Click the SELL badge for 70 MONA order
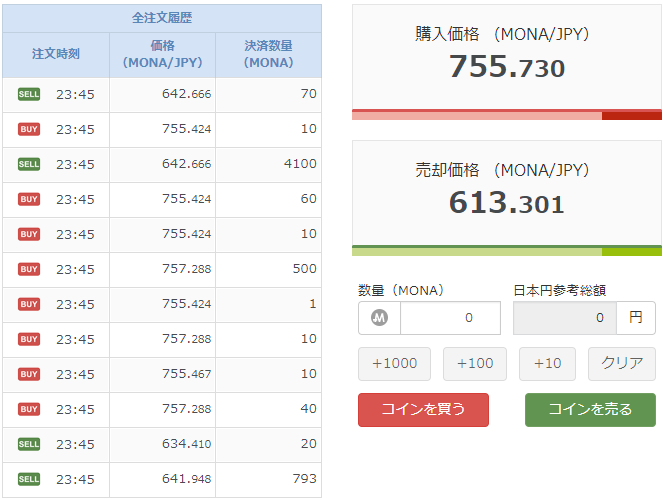 (29, 94)
